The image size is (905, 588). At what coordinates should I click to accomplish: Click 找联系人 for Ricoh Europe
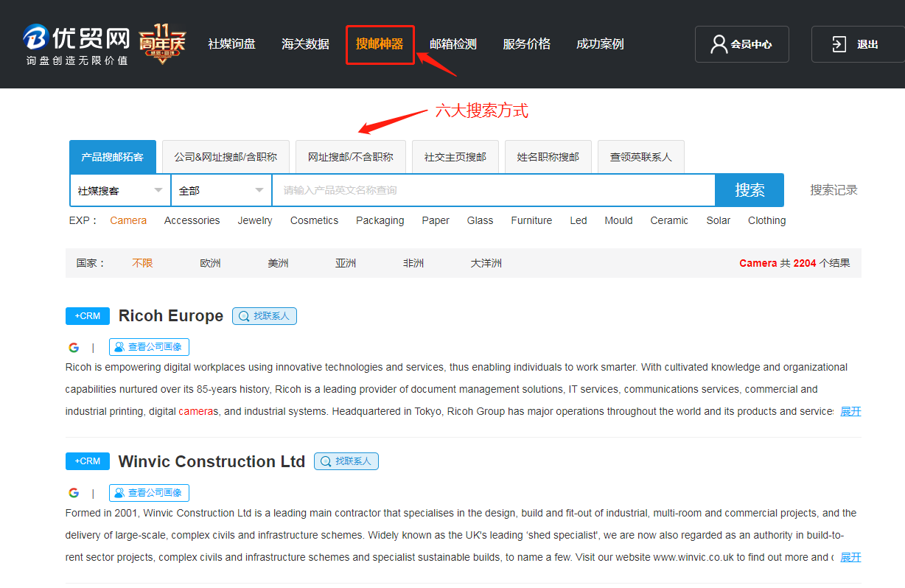point(265,316)
